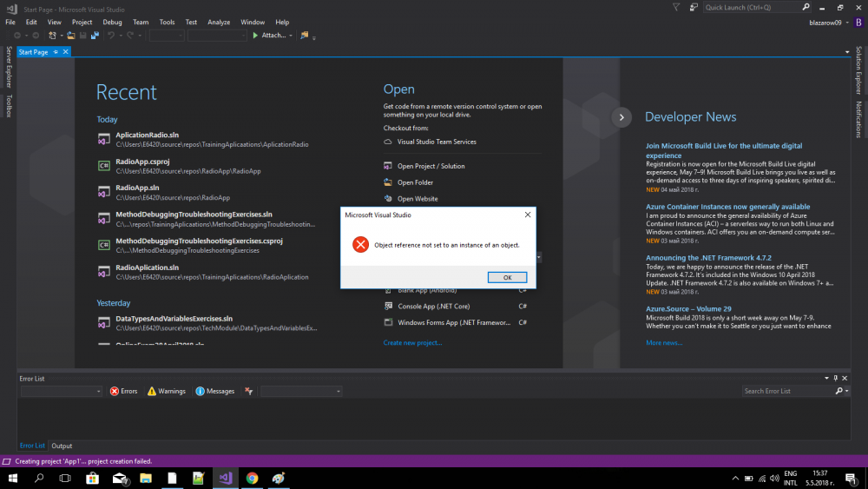Click the Attach debugger button
Image resolution: width=868 pixels, height=489 pixels.
[269, 36]
